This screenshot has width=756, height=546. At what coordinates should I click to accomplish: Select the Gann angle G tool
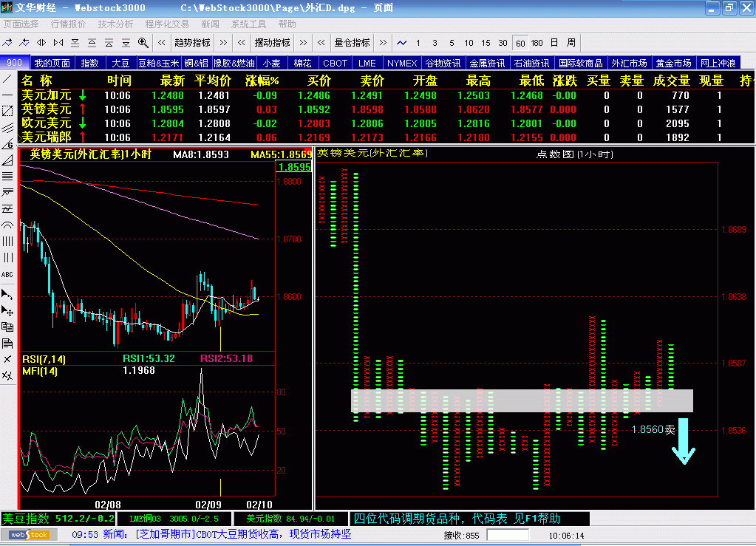coord(7,143)
